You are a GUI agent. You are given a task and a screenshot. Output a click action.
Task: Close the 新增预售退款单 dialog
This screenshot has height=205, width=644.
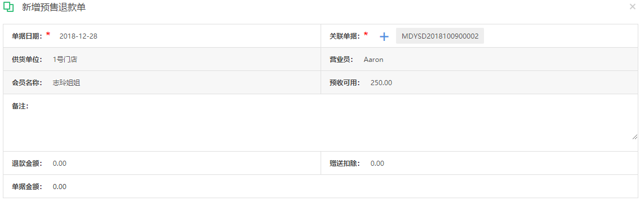[x=632, y=7]
